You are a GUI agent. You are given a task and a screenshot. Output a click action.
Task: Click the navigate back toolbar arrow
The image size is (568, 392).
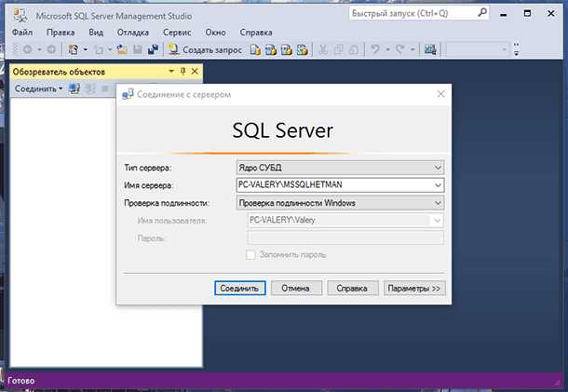coord(27,49)
